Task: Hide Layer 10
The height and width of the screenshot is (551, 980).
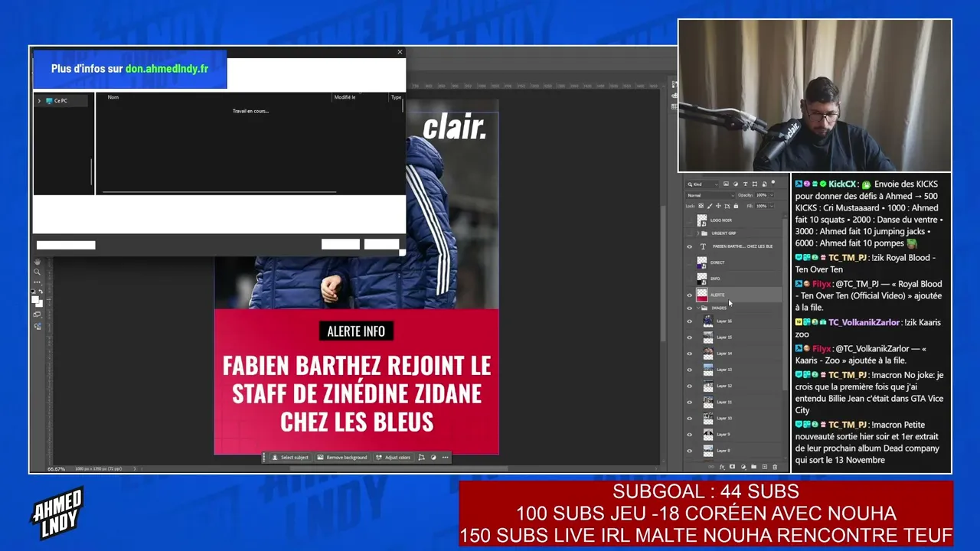Action: click(689, 418)
